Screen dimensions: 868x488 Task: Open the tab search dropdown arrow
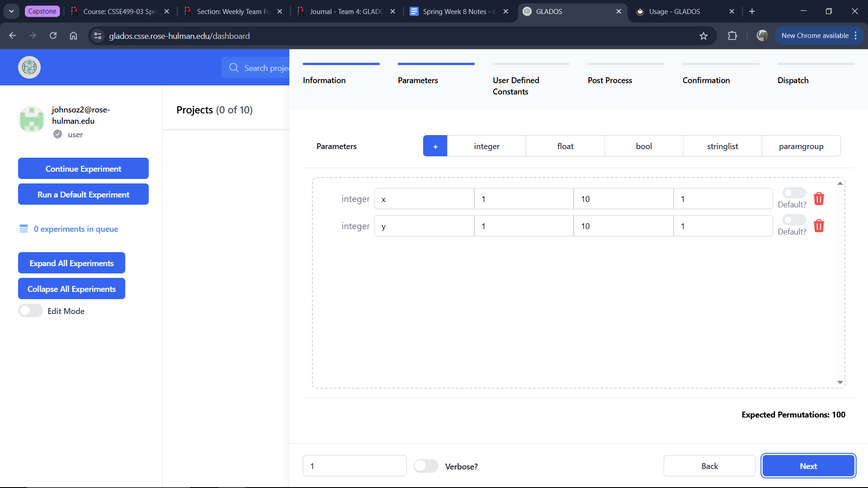click(11, 11)
